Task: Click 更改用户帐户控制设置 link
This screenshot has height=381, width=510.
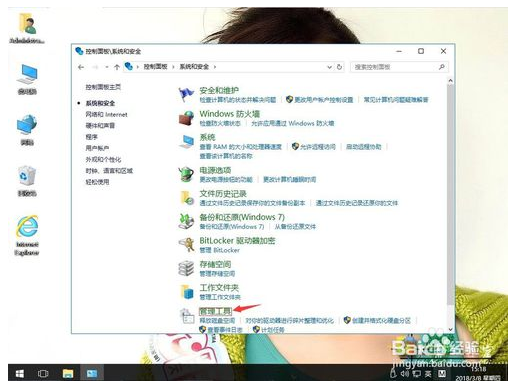Action: pos(324,100)
